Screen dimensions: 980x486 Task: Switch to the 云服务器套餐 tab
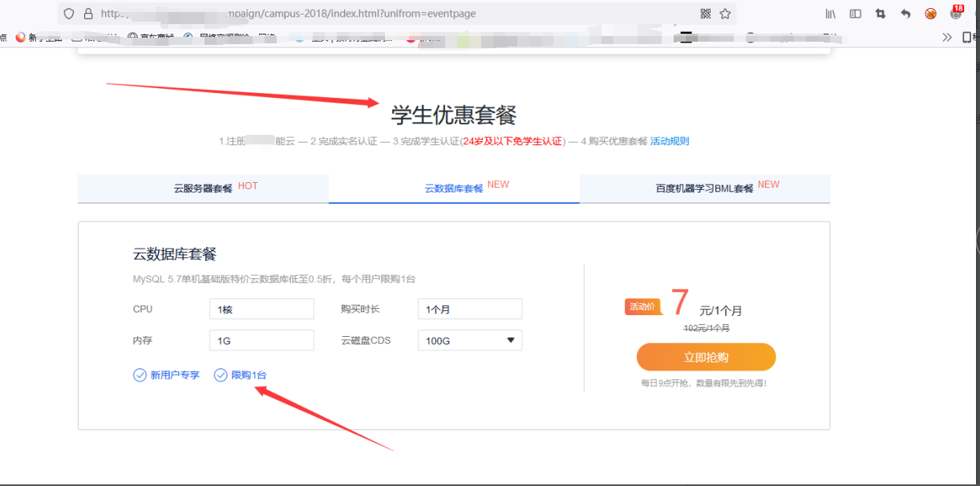(x=203, y=188)
